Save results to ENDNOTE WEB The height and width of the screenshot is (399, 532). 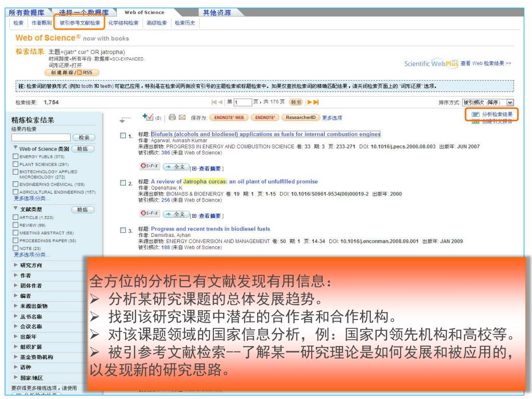229,117
